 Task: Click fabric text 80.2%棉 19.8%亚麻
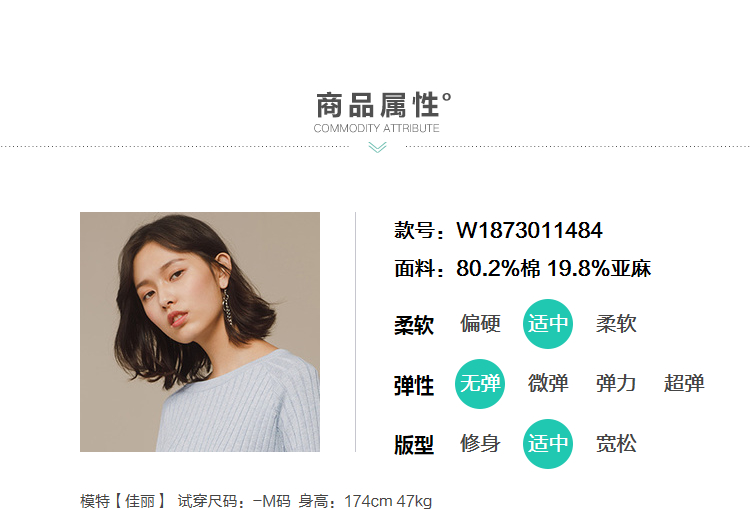coord(553,268)
